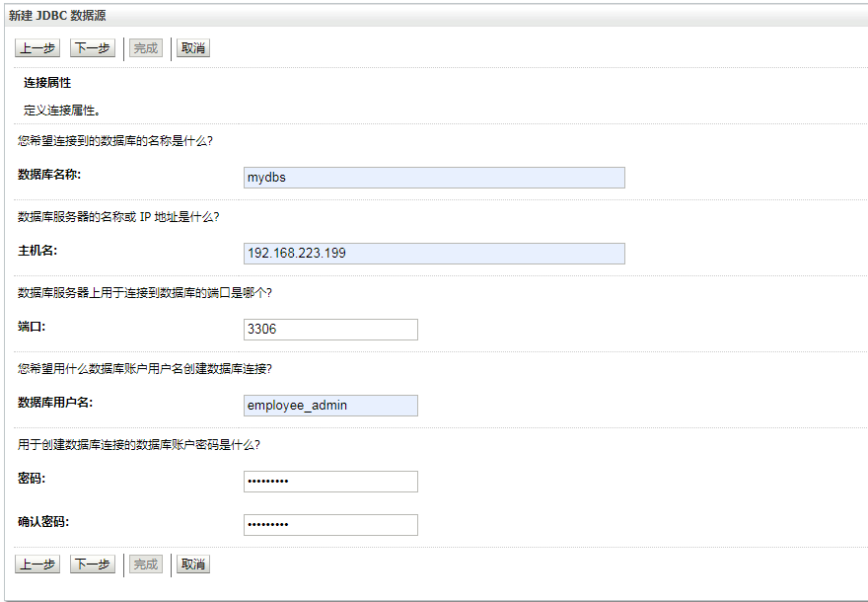
Task: Click the top 上一步 (Previous) button
Action: click(x=37, y=48)
